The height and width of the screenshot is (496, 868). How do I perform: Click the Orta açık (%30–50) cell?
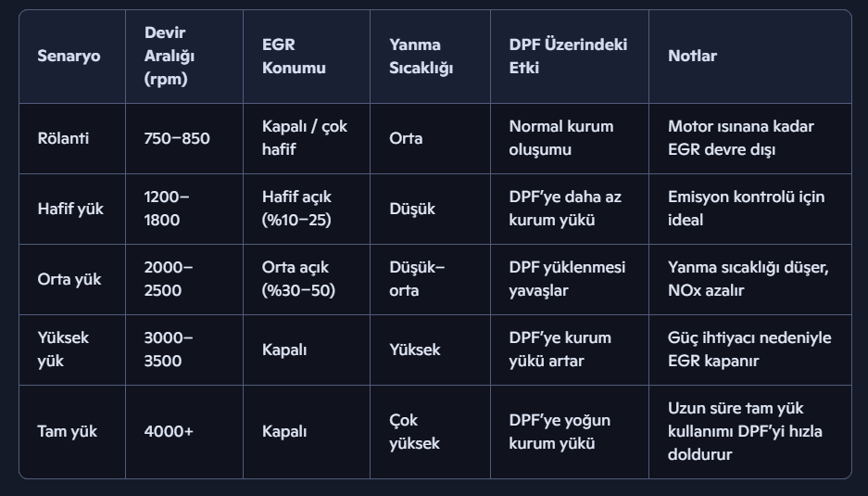coord(298,279)
